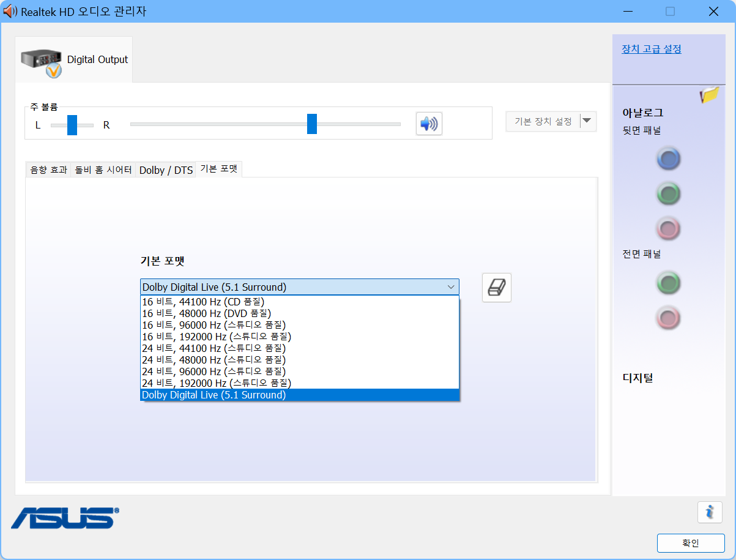The width and height of the screenshot is (736, 560).
Task: Pick the highlighted Dolby Digital Live list entry
Action: click(x=300, y=395)
